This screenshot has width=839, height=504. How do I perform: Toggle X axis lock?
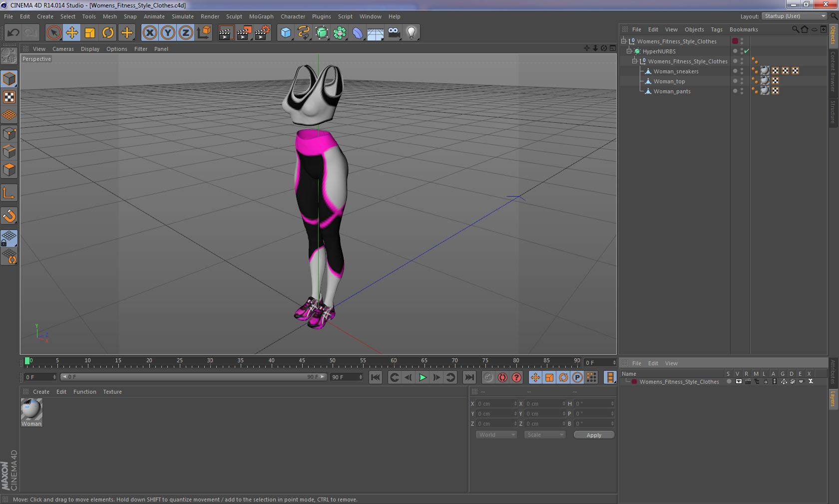coord(149,33)
